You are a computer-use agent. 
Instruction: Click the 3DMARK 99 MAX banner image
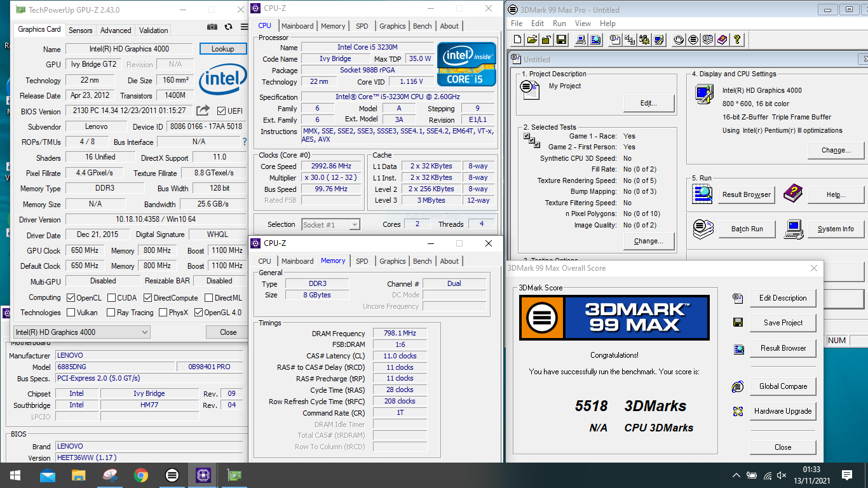pos(614,318)
